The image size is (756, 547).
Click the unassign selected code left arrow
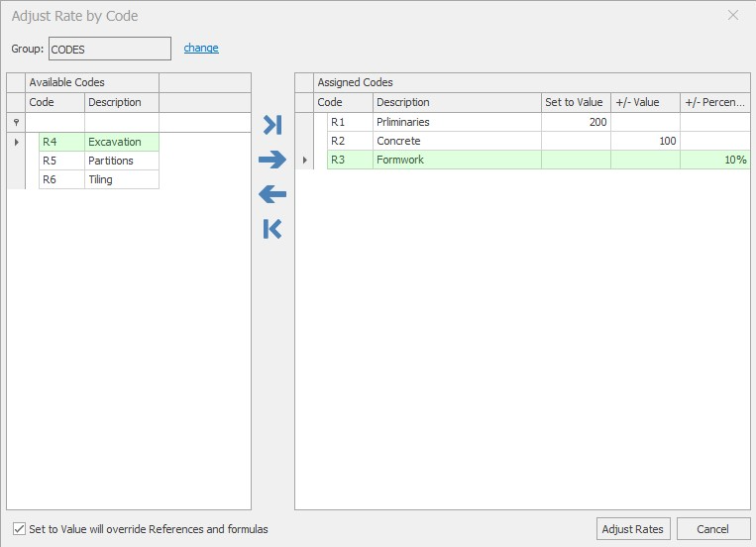tap(272, 194)
